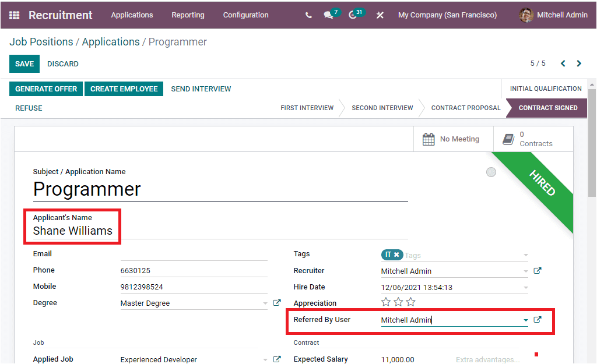This screenshot has height=364, width=597.
Task: Open the Reporting menu
Action: pyautogui.click(x=188, y=15)
